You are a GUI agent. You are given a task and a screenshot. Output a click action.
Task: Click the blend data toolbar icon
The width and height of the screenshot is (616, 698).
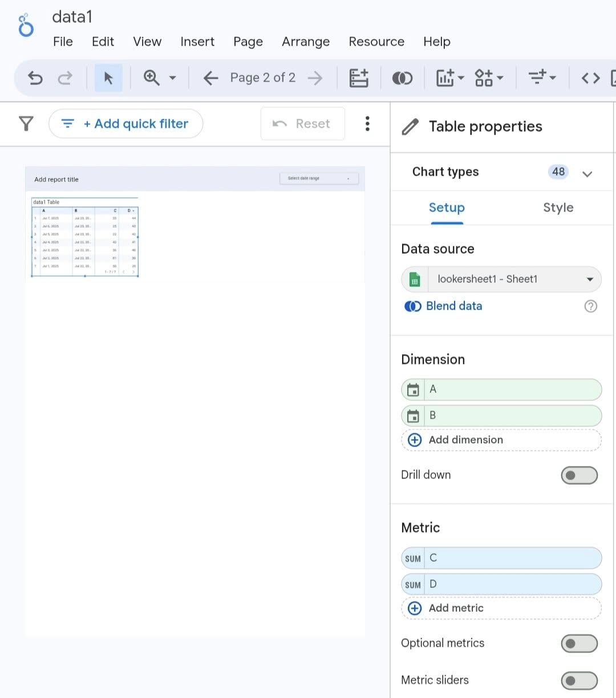pyautogui.click(x=402, y=78)
